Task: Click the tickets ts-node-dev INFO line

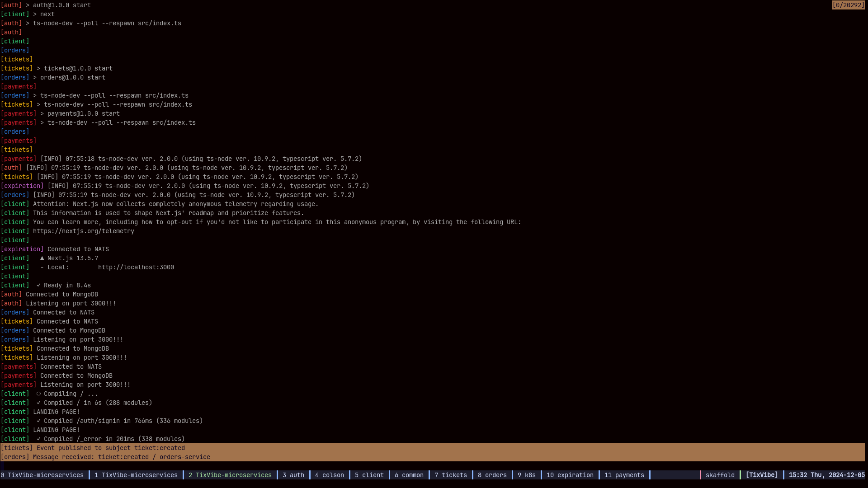Action: click(179, 177)
